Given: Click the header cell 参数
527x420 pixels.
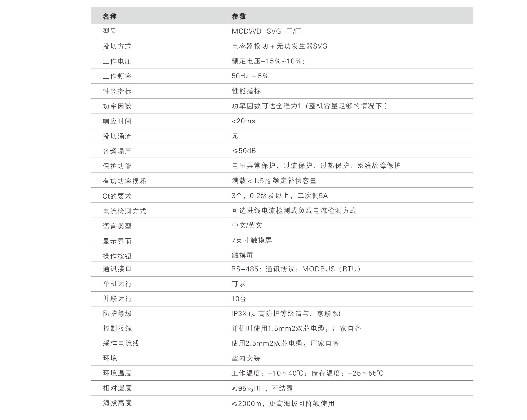Looking at the screenshot, I should pos(239,16).
